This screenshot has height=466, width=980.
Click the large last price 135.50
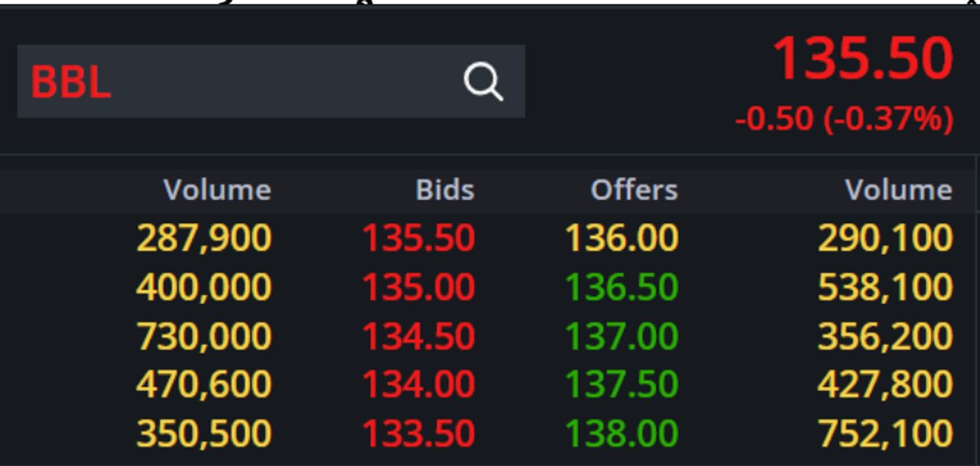click(x=862, y=59)
